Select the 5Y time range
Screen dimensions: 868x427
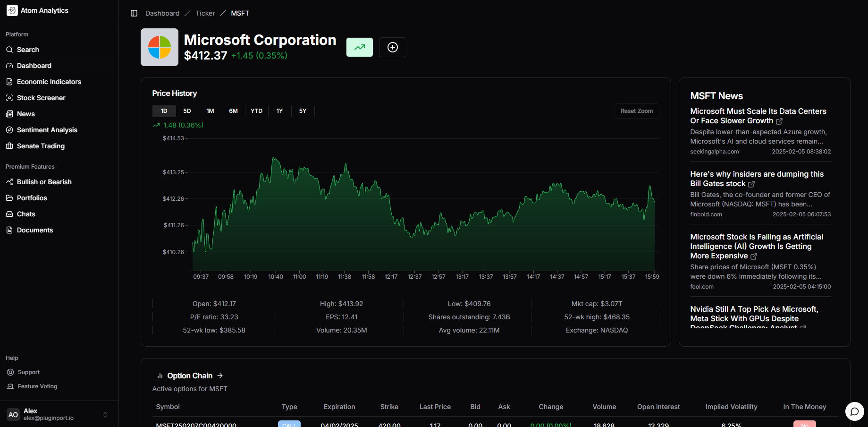[303, 111]
